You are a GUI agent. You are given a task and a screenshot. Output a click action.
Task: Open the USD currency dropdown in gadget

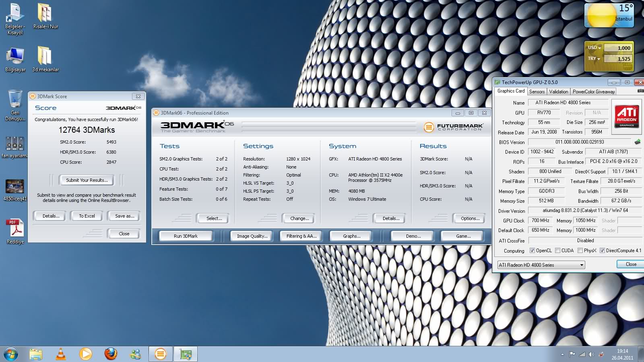click(594, 47)
